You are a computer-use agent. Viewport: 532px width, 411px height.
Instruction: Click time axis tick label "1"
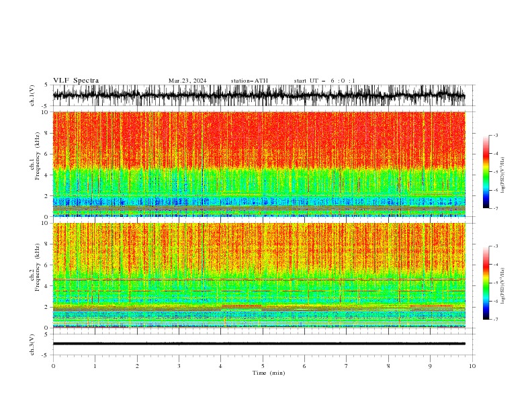pos(95,366)
